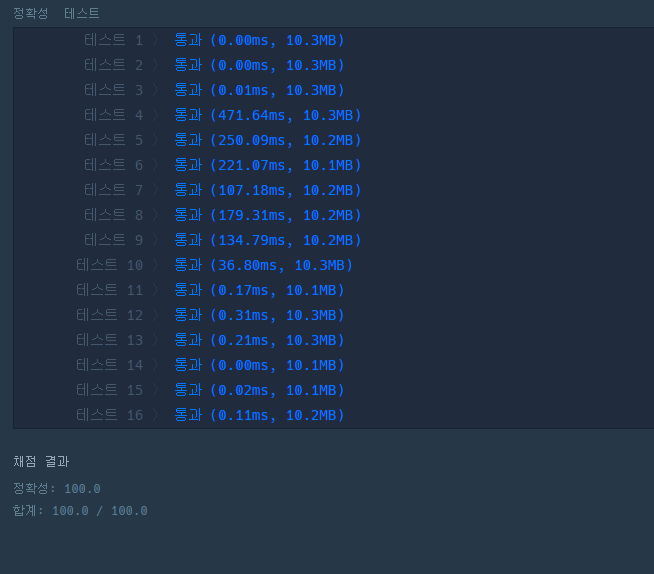Click result '통과 (0.11ms, 10.2MB)'
Image resolution: width=654 pixels, height=574 pixels.
259,415
